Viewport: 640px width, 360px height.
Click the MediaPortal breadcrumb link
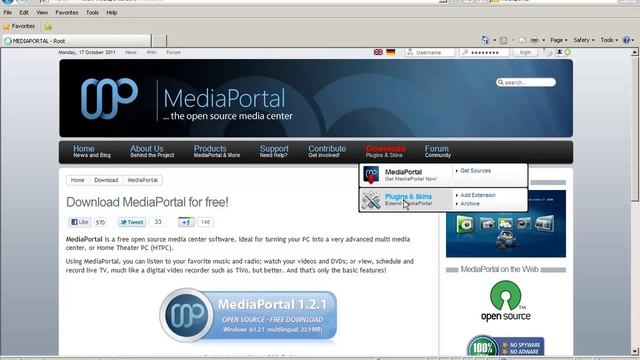tap(143, 180)
